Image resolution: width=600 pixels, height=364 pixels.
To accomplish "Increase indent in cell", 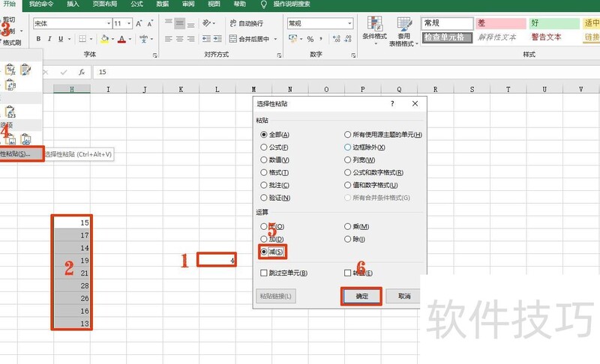I will [x=217, y=39].
